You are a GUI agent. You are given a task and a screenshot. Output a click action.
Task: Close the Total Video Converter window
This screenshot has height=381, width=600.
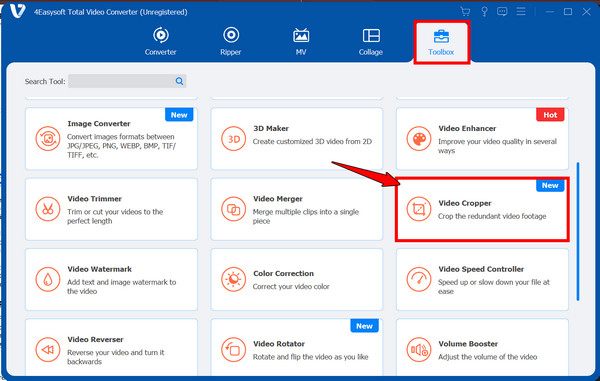587,11
